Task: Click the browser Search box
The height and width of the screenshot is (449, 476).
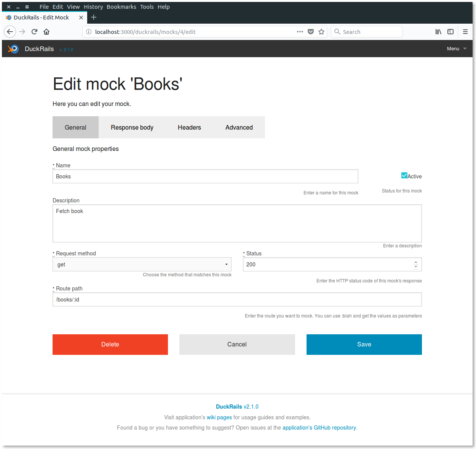Action: pos(367,32)
